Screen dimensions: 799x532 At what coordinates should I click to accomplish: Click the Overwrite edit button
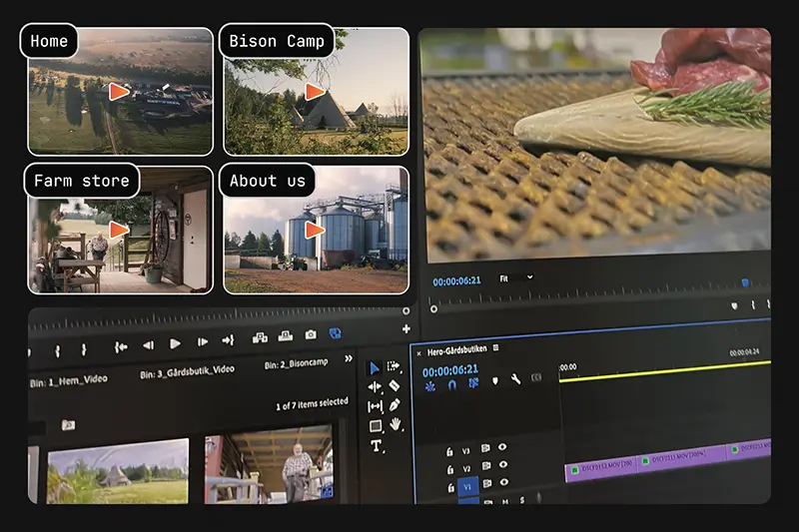[x=286, y=336]
